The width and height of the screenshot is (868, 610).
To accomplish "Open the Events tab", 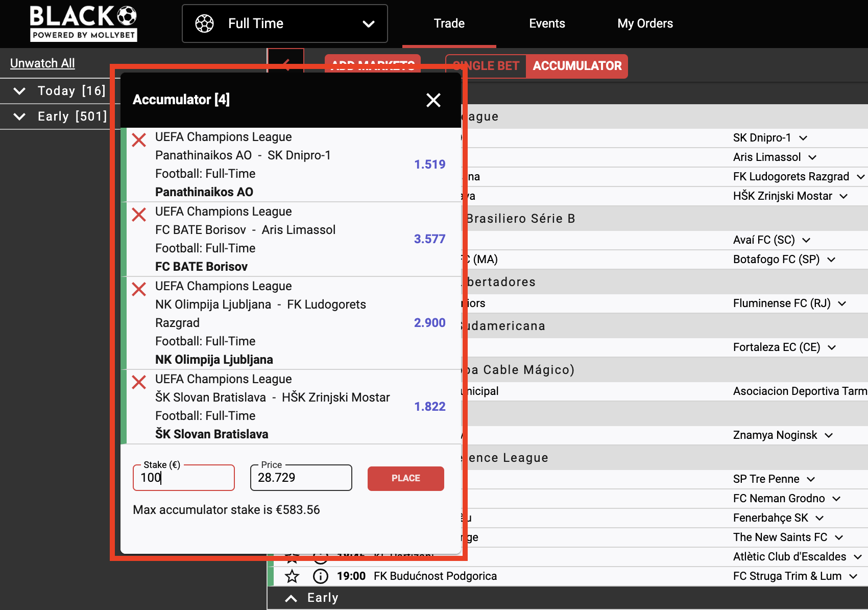I will 547,24.
